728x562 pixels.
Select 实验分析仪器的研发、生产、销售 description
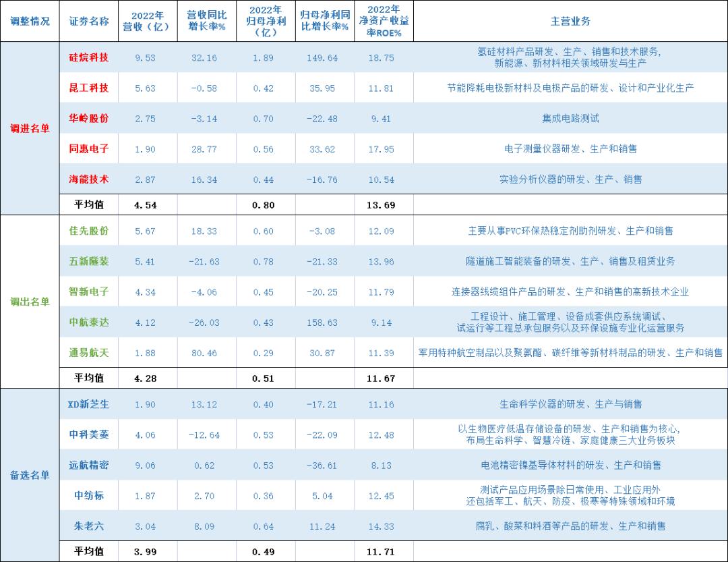pos(570,179)
